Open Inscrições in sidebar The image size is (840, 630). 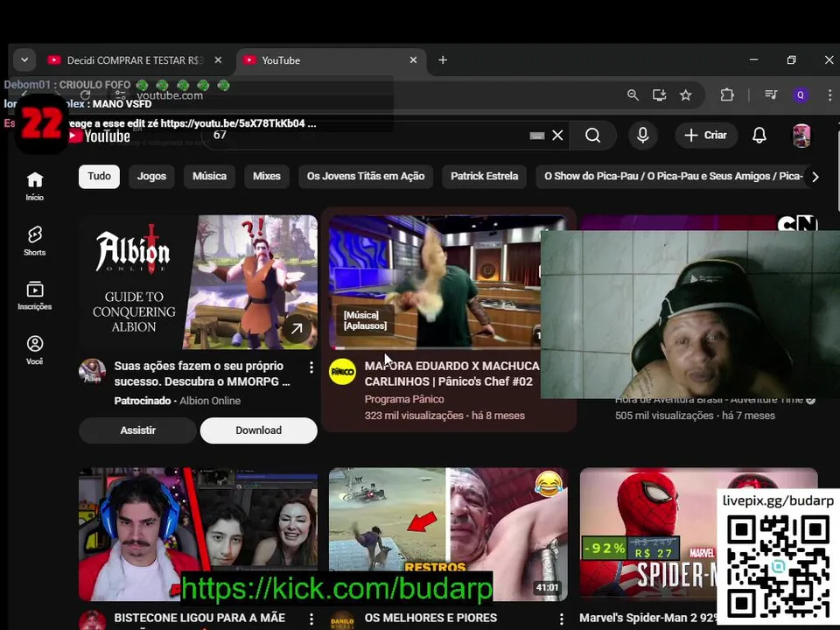click(35, 295)
